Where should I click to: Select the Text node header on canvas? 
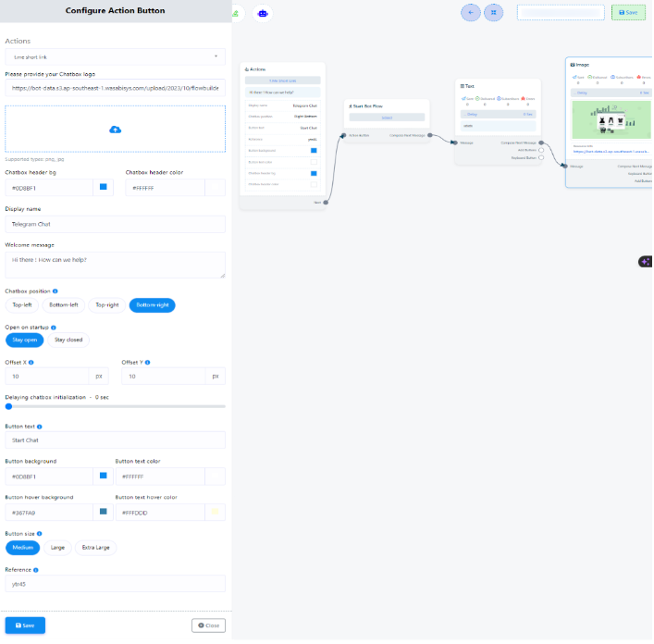point(497,85)
